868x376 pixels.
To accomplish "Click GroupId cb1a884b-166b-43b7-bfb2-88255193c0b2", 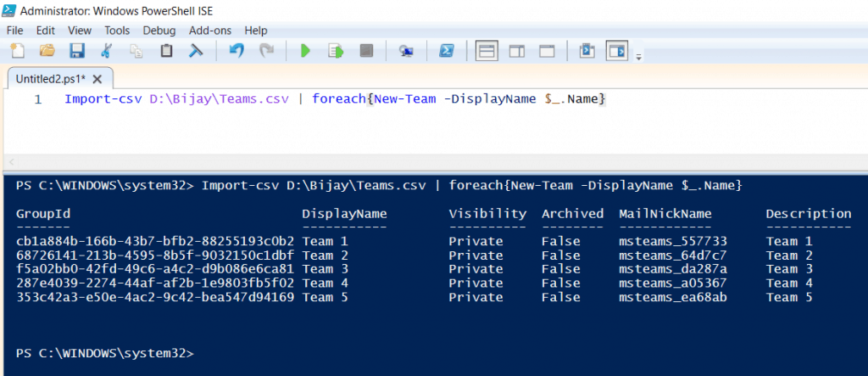I will 155,241.
